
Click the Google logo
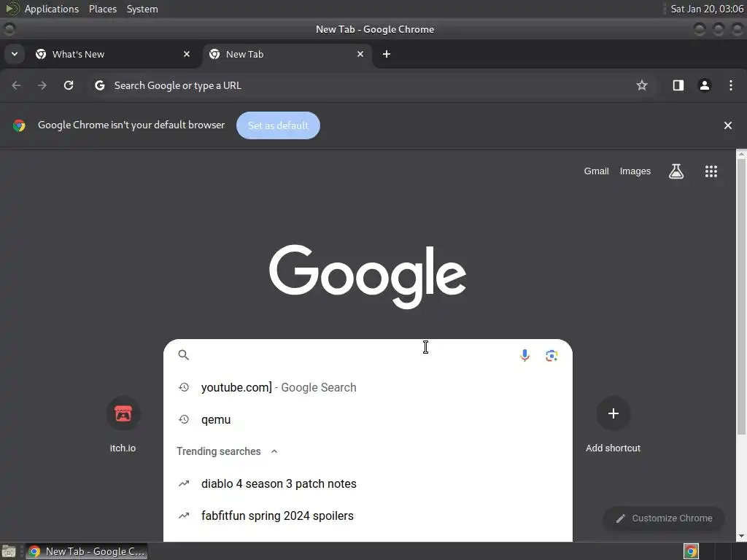pyautogui.click(x=368, y=276)
